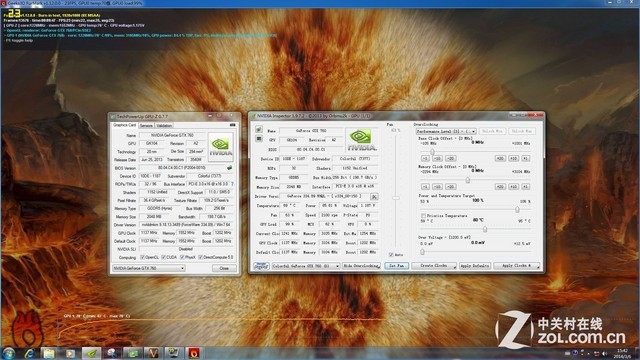Click Base Clock -20 step button
640x360 pixels.
point(451,158)
